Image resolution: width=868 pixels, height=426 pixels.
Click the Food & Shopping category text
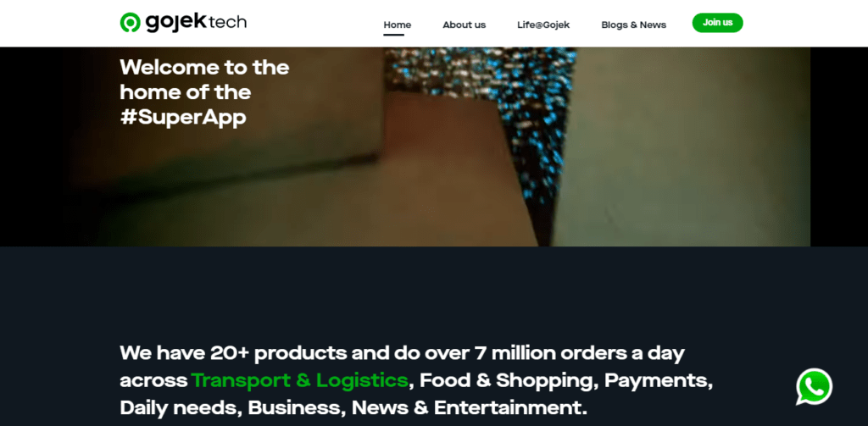(506, 380)
